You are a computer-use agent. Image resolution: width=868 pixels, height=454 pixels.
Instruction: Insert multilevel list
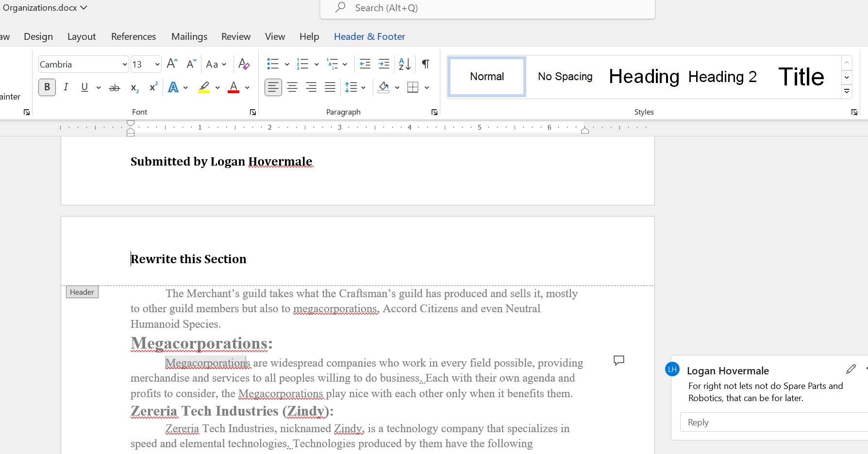332,64
